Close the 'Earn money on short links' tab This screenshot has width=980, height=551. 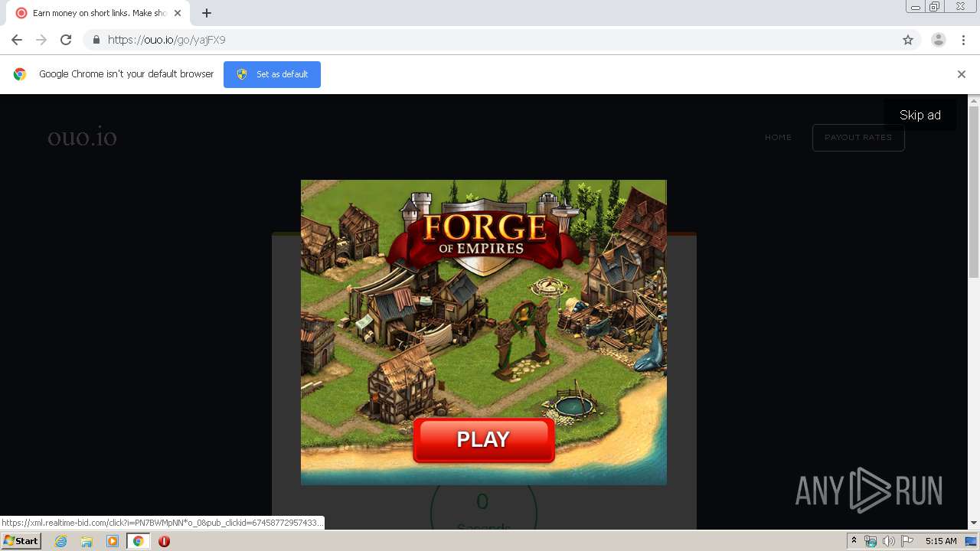click(x=178, y=13)
